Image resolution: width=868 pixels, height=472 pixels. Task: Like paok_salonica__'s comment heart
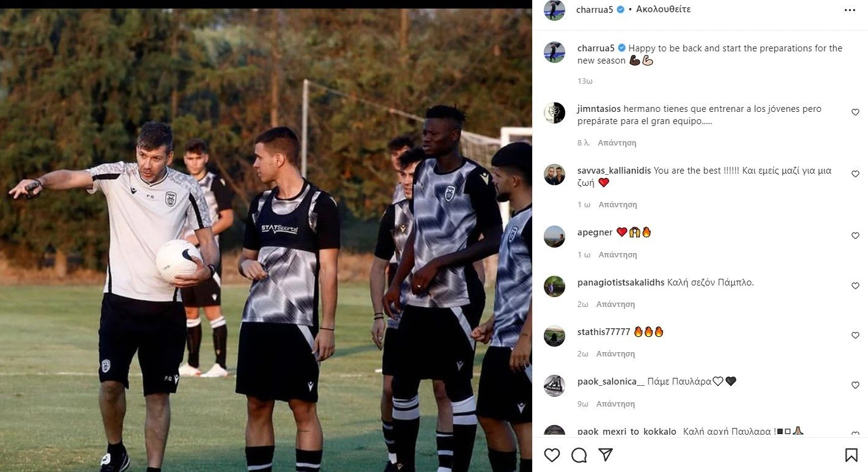855,386
